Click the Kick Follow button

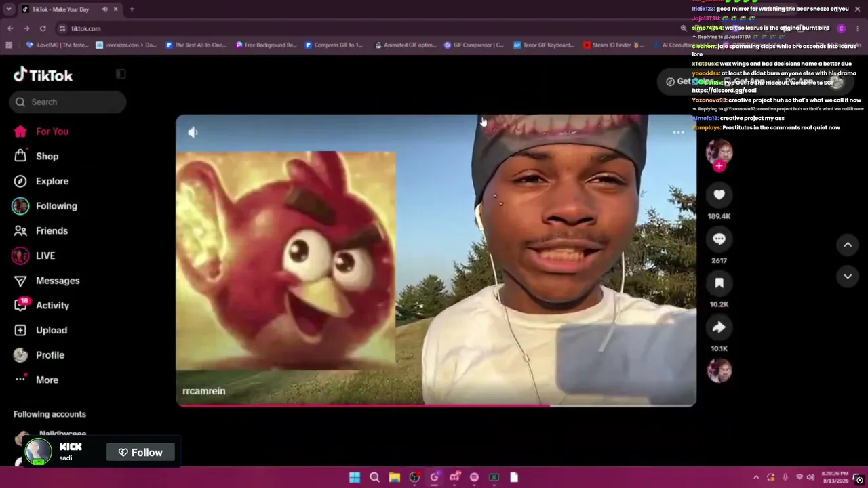[x=140, y=453]
